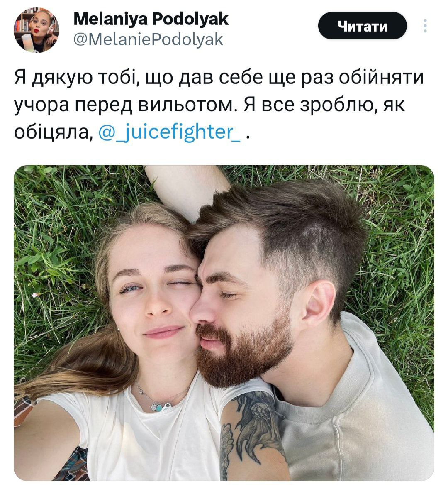This screenshot has height=494, width=448.
Task: Open the attached couple photo
Action: 224,323
